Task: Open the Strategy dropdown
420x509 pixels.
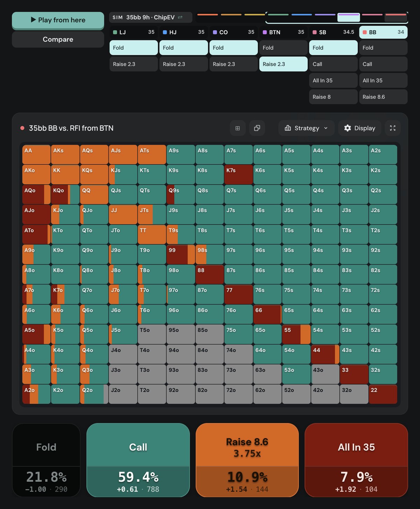Action: coord(307,128)
